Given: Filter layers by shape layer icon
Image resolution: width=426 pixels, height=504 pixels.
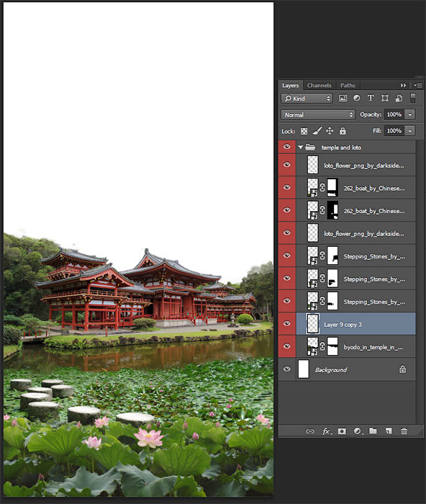Looking at the screenshot, I should coord(384,99).
